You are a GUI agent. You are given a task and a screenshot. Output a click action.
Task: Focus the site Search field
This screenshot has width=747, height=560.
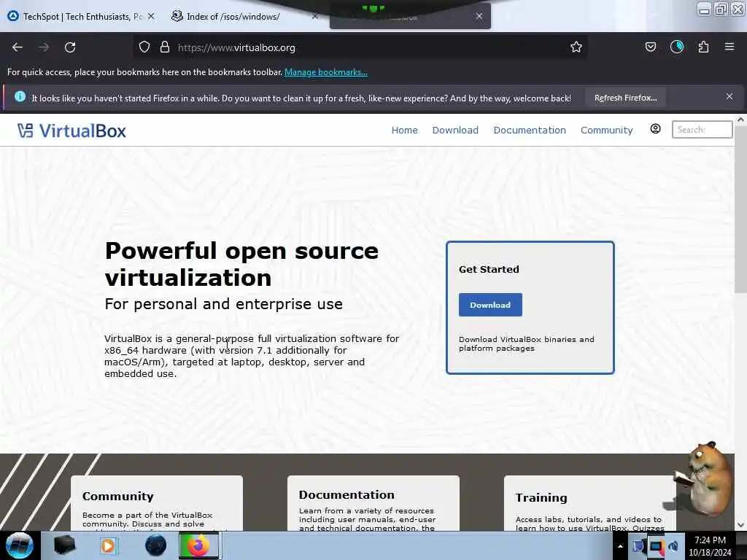(x=702, y=130)
